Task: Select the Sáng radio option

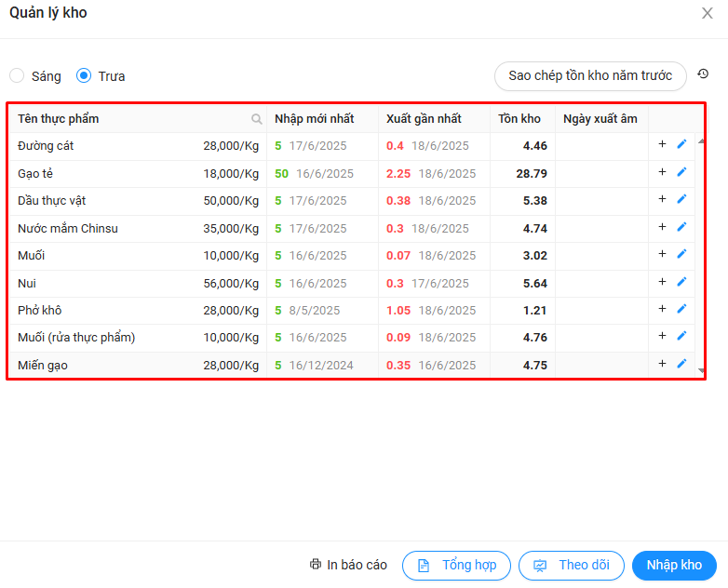Action: (18, 75)
